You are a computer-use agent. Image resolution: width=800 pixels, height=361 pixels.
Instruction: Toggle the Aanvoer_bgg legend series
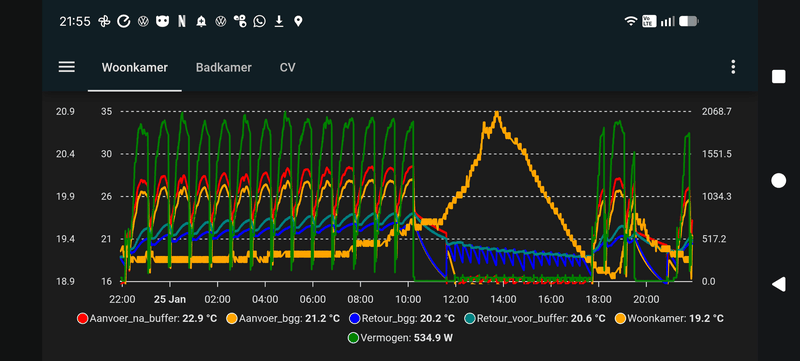click(x=282, y=319)
